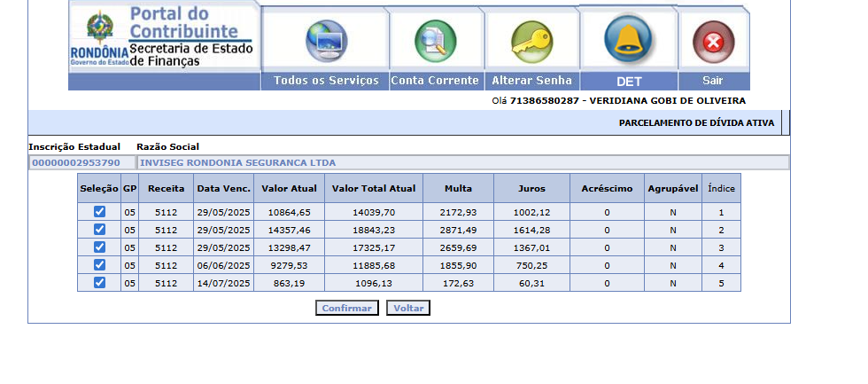868x384 pixels.
Task: Open Conta Corrente magnifier icon
Action: (x=435, y=41)
